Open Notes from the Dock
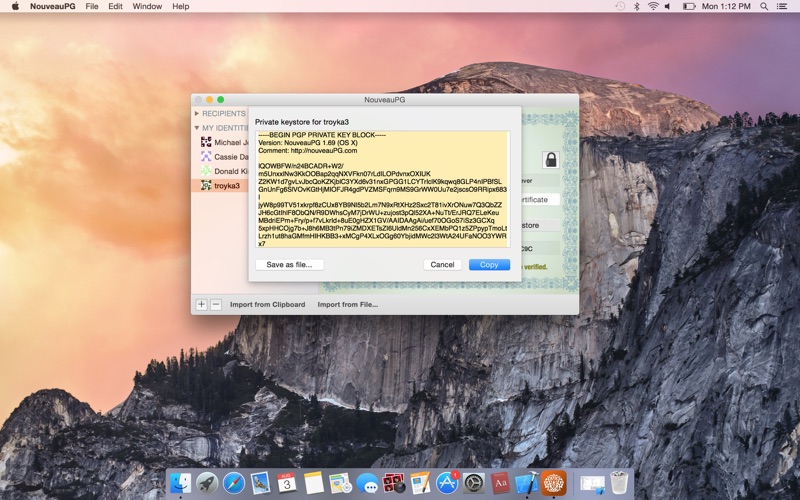The height and width of the screenshot is (500, 800). pos(313,483)
